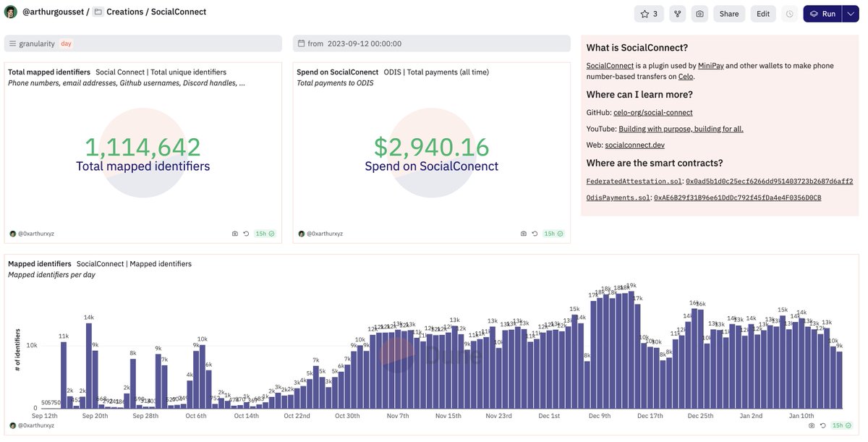The width and height of the screenshot is (868, 442).
Task: Click the from date parameter field
Action: [x=432, y=43]
